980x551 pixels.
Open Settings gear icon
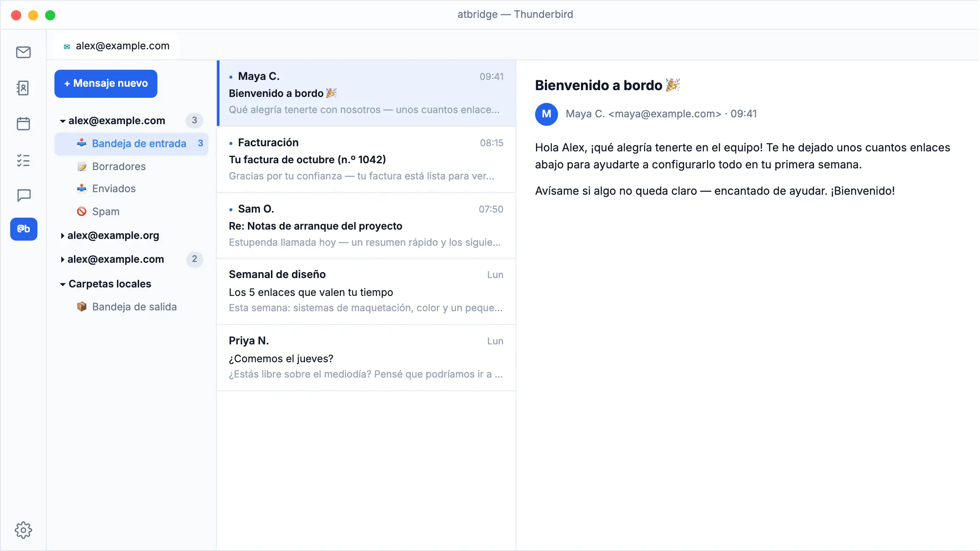pos(23,530)
